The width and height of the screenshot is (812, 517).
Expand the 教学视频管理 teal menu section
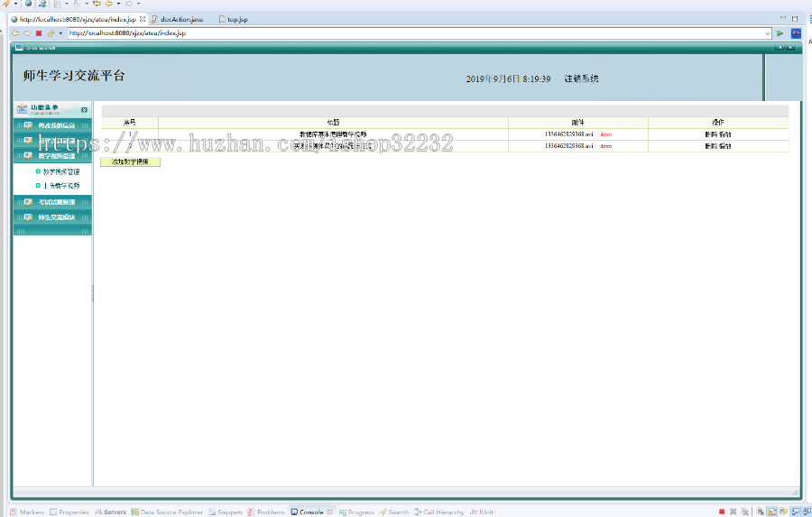52,156
